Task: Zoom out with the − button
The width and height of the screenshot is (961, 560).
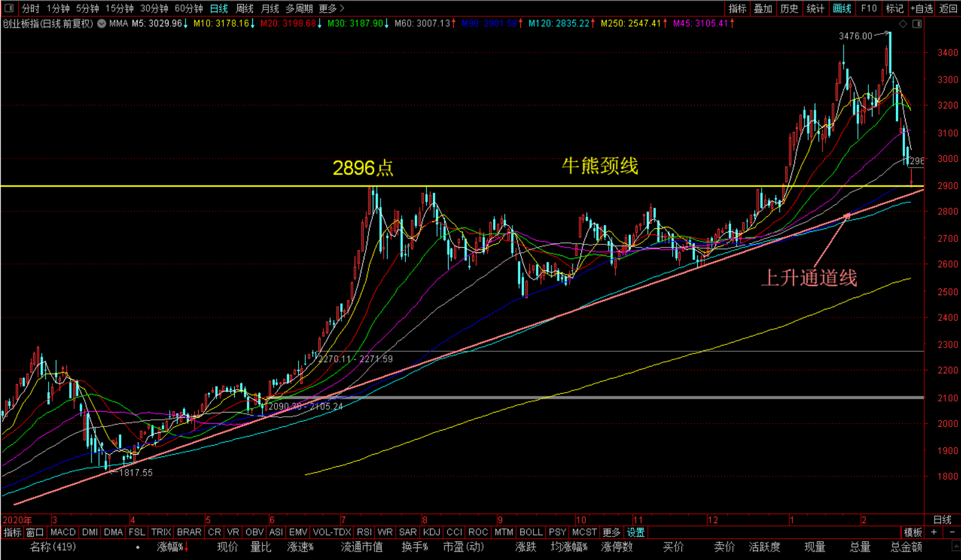Action: pyautogui.click(x=952, y=532)
